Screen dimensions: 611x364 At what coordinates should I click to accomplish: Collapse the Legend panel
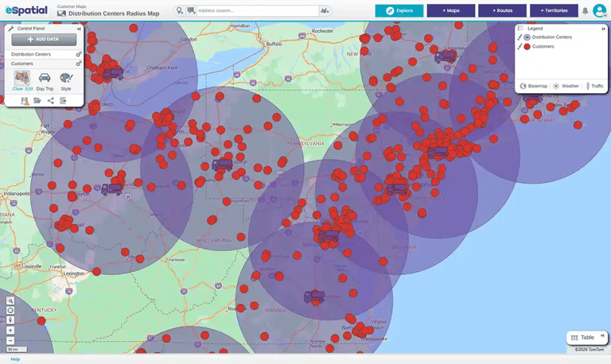tap(603, 29)
